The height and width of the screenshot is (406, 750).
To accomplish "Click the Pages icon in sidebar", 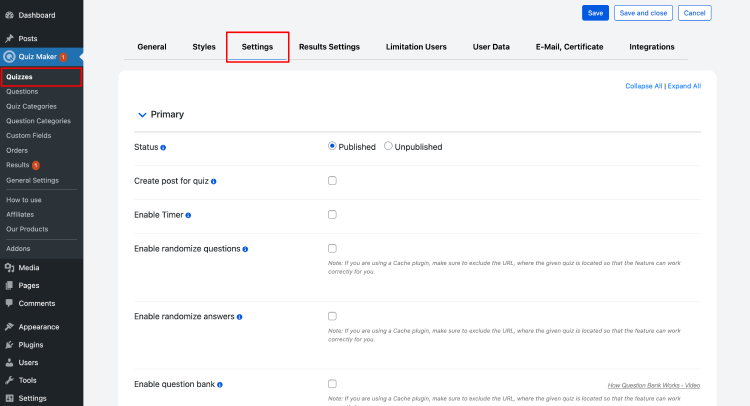I will click(x=9, y=285).
